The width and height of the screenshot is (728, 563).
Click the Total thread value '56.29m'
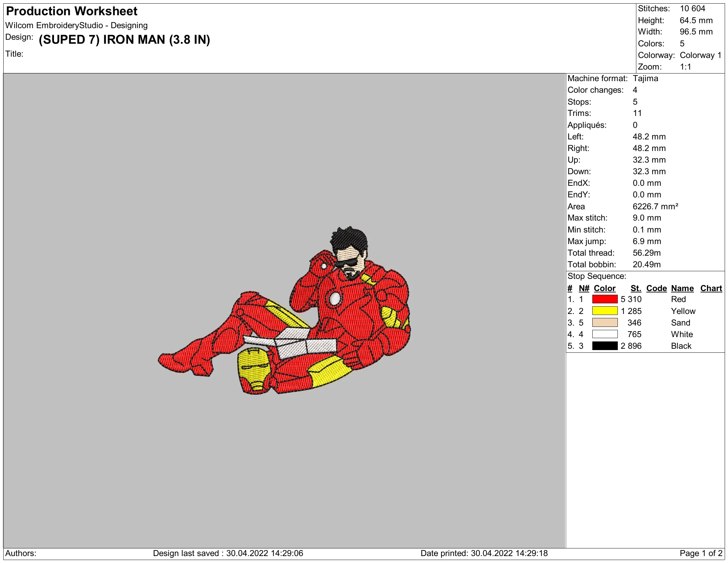point(647,253)
